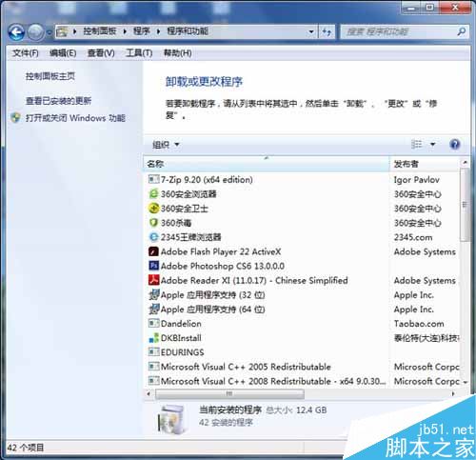The image size is (476, 460).
Task: Click the change view icon
Action: pyautogui.click(x=417, y=145)
